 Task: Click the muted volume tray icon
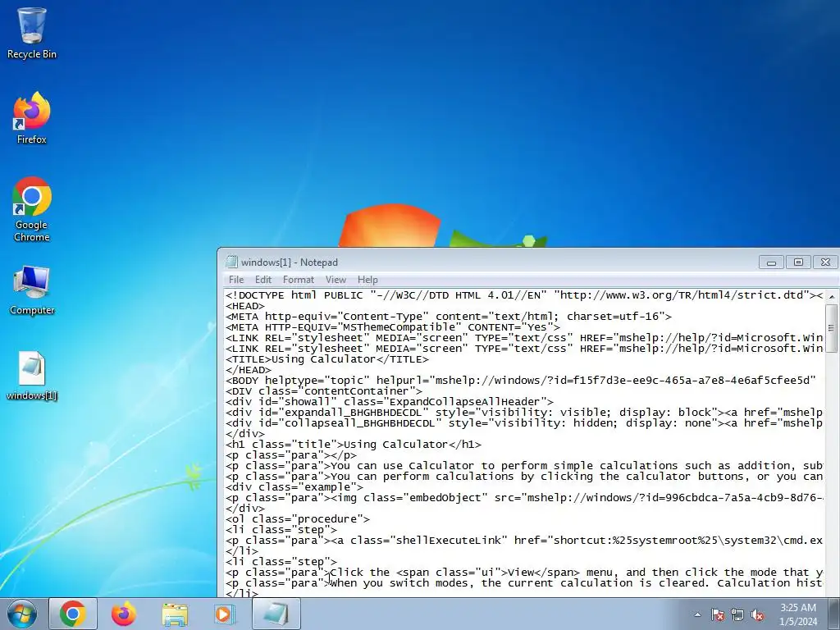pos(757,614)
